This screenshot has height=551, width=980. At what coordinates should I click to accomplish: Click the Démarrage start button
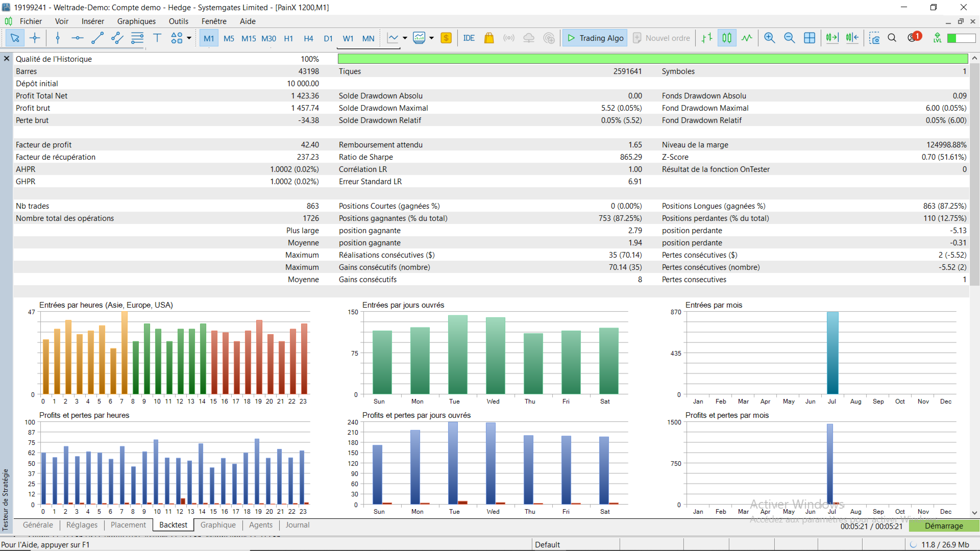click(x=944, y=526)
